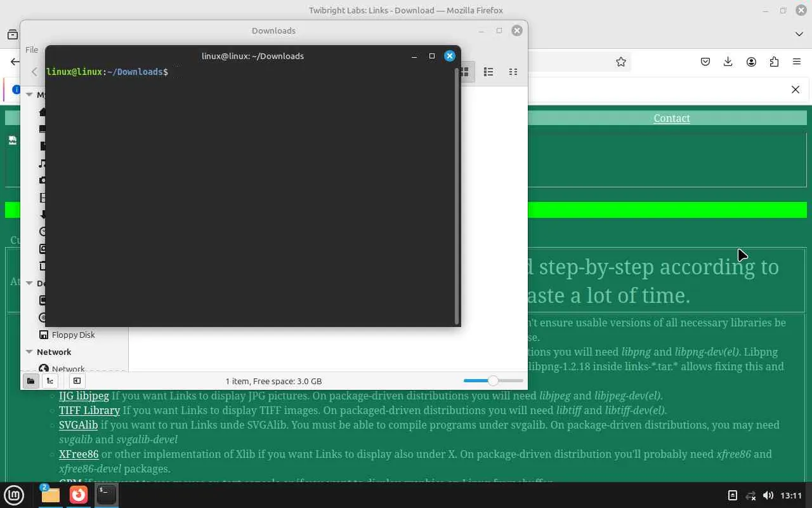Click the heading text "step-by-step according to"
Viewport: 812px width, 508px height.
pos(658,267)
